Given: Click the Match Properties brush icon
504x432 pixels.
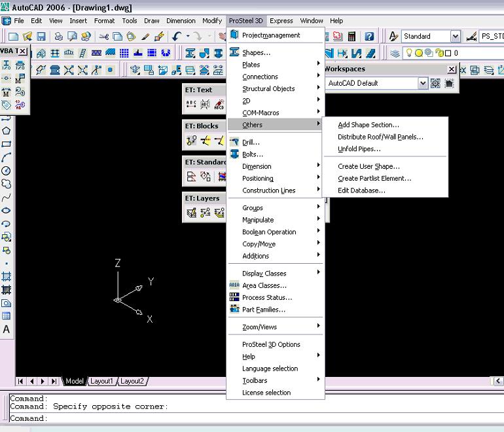Looking at the screenshot, I should pos(145,36).
